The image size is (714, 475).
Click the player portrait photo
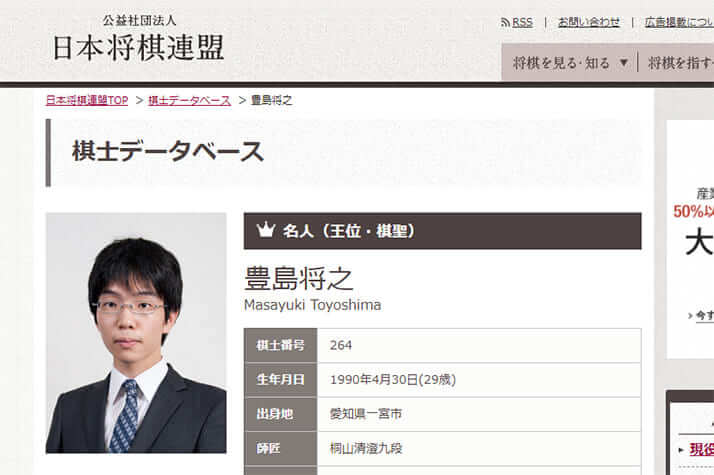[136, 333]
